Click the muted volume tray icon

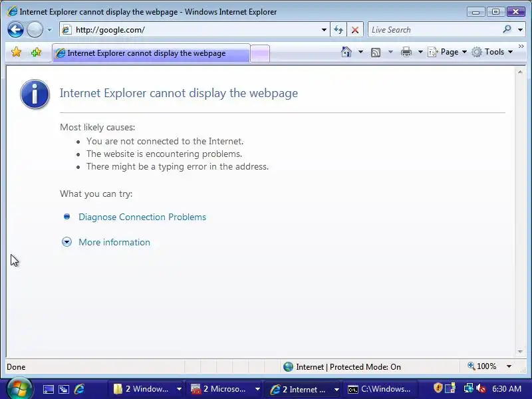pyautogui.click(x=481, y=388)
